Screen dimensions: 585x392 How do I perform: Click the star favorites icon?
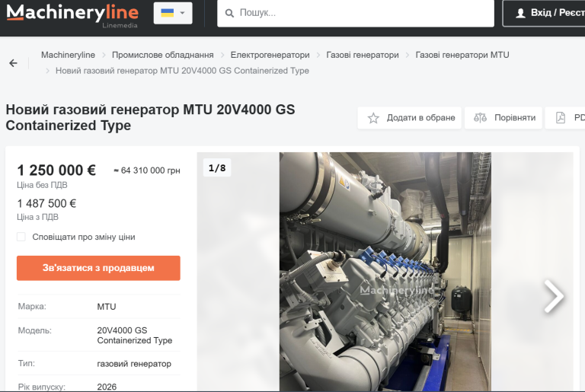(x=373, y=118)
